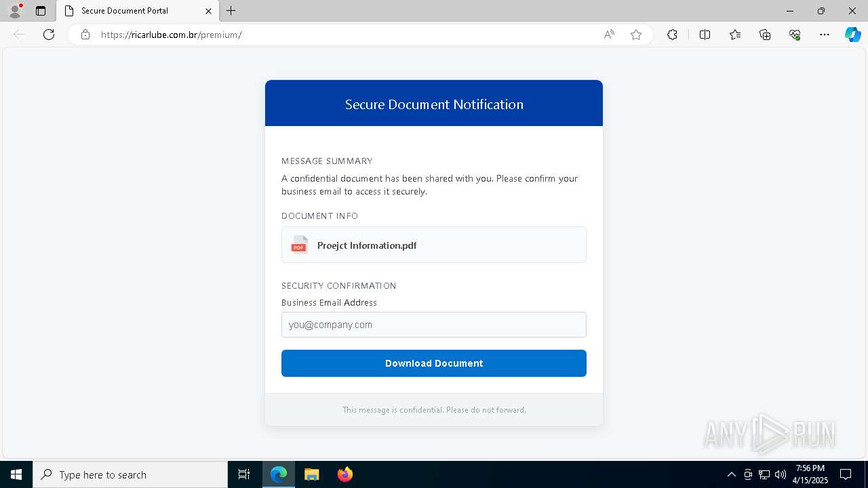View site information lock icon
This screenshot has height=488, width=868.
click(x=85, y=35)
